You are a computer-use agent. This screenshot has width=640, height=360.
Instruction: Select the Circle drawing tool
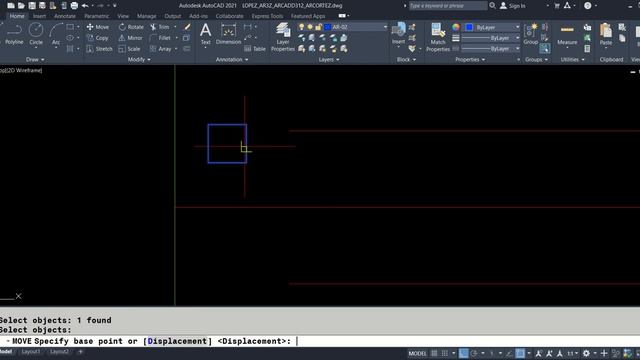pos(36,33)
